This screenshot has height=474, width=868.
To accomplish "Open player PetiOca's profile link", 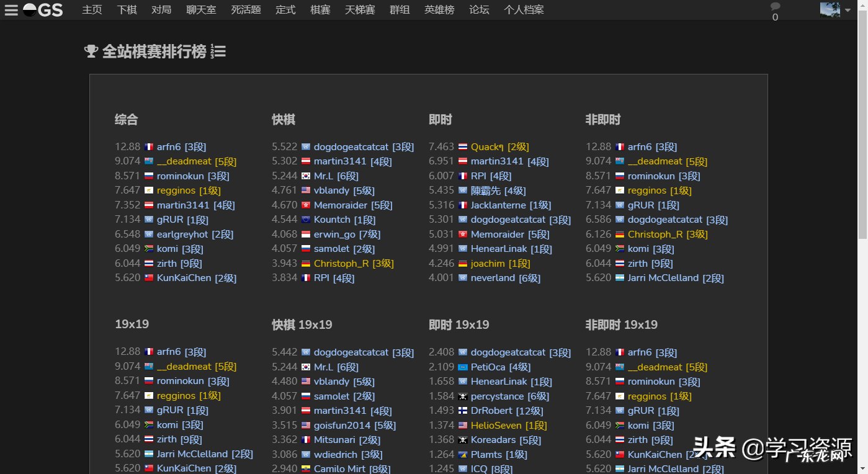I will point(501,367).
